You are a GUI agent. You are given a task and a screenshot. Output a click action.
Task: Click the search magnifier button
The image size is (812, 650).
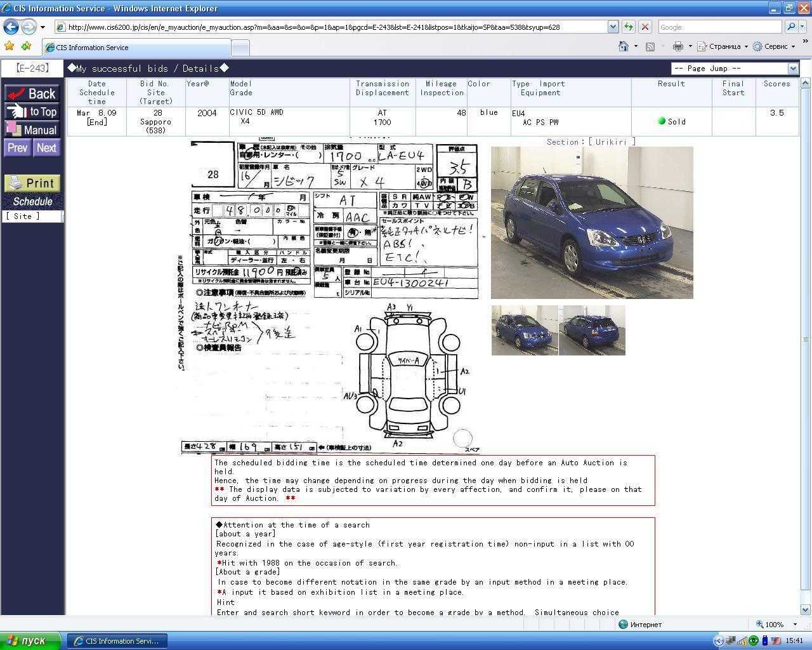coord(790,27)
